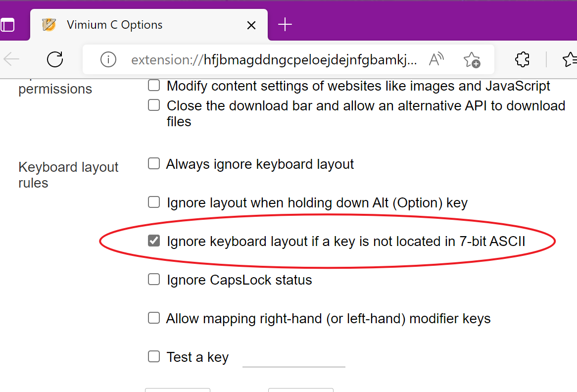
Task: Enable the Test a key option
Action: tap(153, 356)
